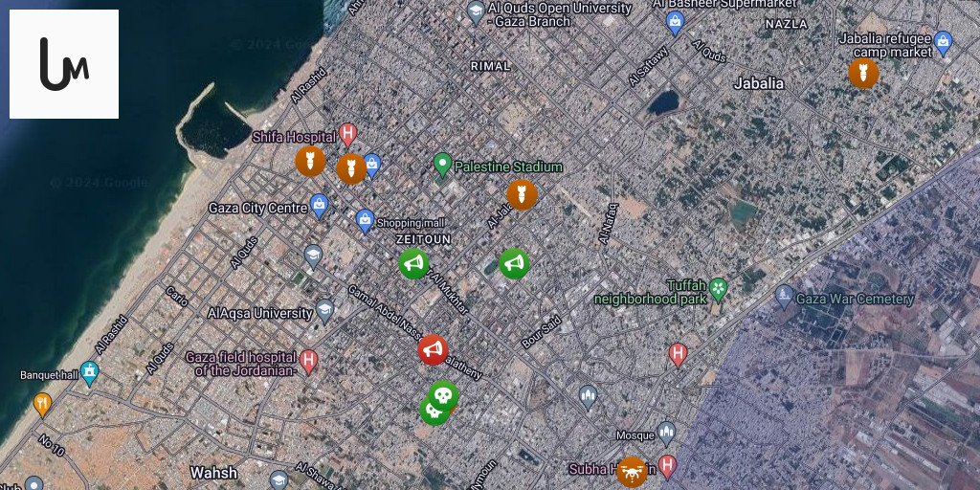
Task: Select the Gaza field hospital pin
Action: [x=308, y=361]
